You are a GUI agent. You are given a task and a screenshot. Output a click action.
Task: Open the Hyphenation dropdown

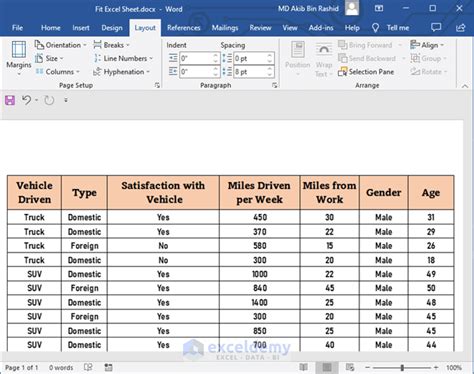click(122, 72)
